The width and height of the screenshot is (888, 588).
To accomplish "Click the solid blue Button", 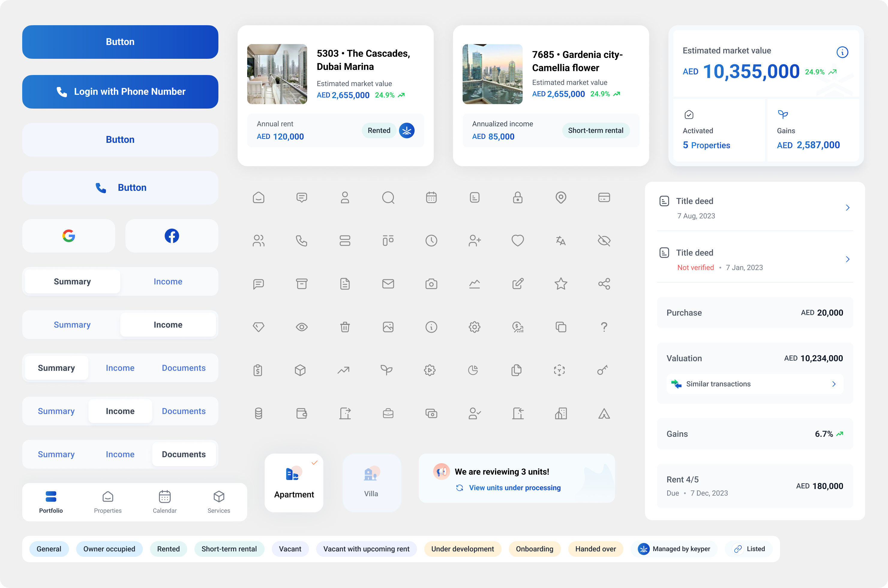I will (120, 42).
